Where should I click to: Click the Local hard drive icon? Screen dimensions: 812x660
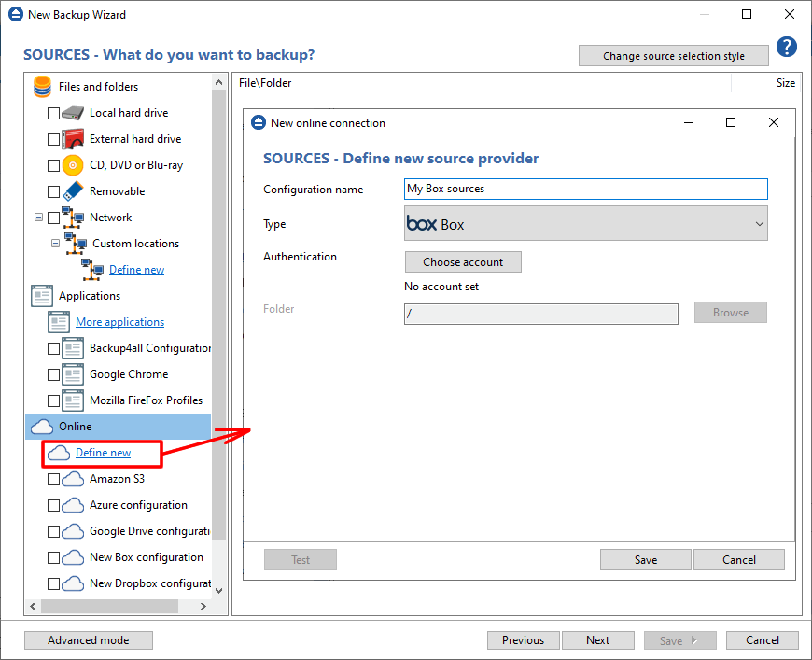(x=73, y=113)
